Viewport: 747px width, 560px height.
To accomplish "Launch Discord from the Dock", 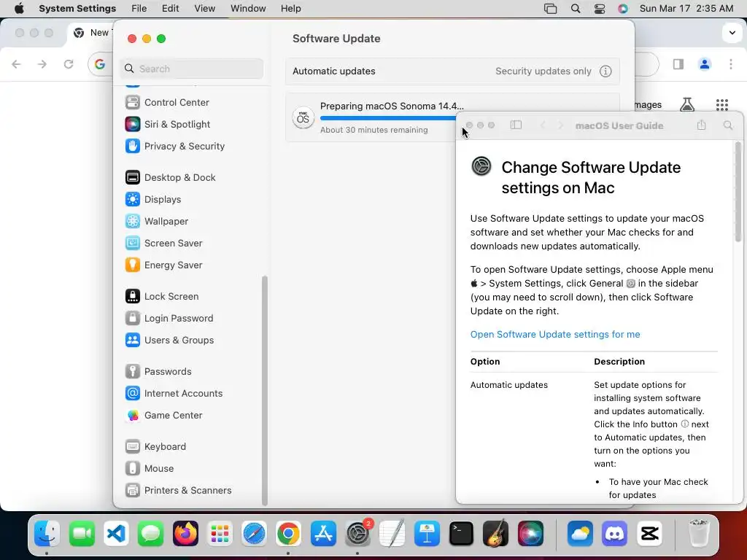I will click(614, 534).
